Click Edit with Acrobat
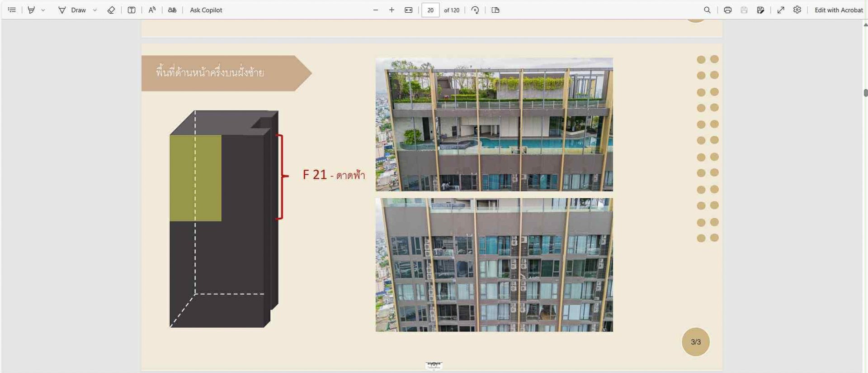Image resolution: width=868 pixels, height=373 pixels. pyautogui.click(x=839, y=10)
